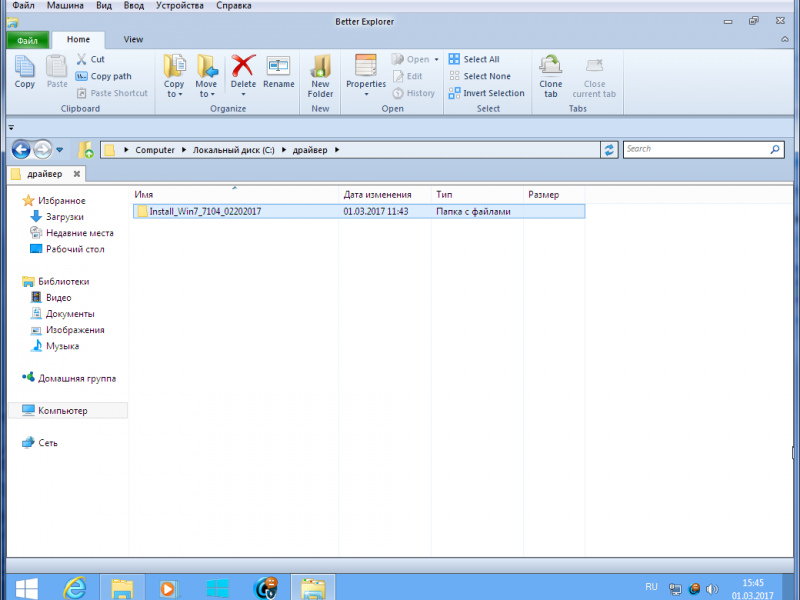Click the red Delete icon
Image resolution: width=800 pixels, height=600 pixels.
[243, 65]
